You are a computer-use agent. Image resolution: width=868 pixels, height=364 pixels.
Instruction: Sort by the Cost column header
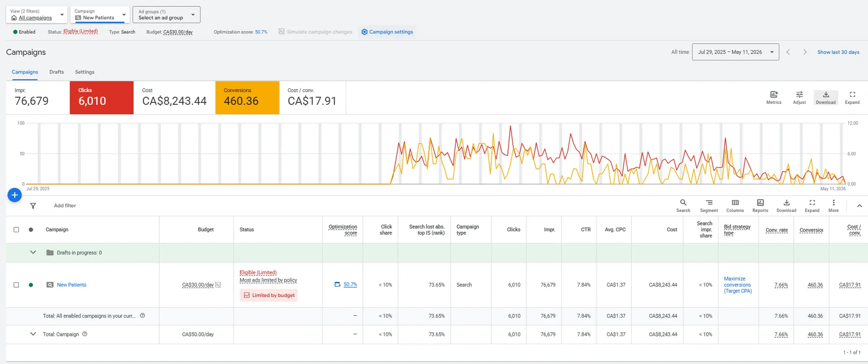672,230
